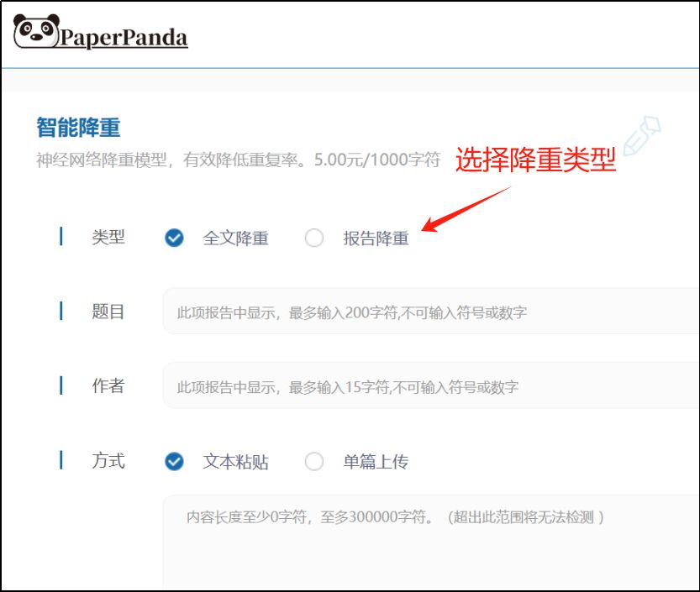Viewport: 700px width, 592px height.
Task: Select the 报告降重 radio option
Action: point(314,238)
